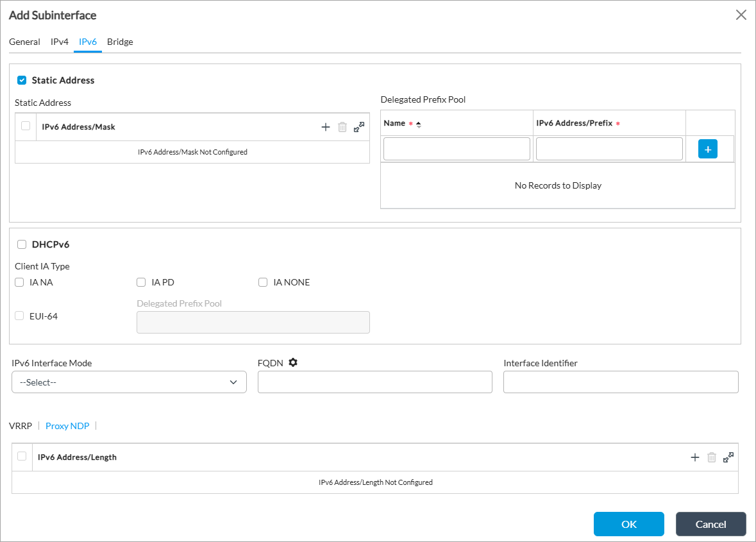This screenshot has width=756, height=542.
Task: Focus the Interface Identifier text field
Action: tap(621, 382)
